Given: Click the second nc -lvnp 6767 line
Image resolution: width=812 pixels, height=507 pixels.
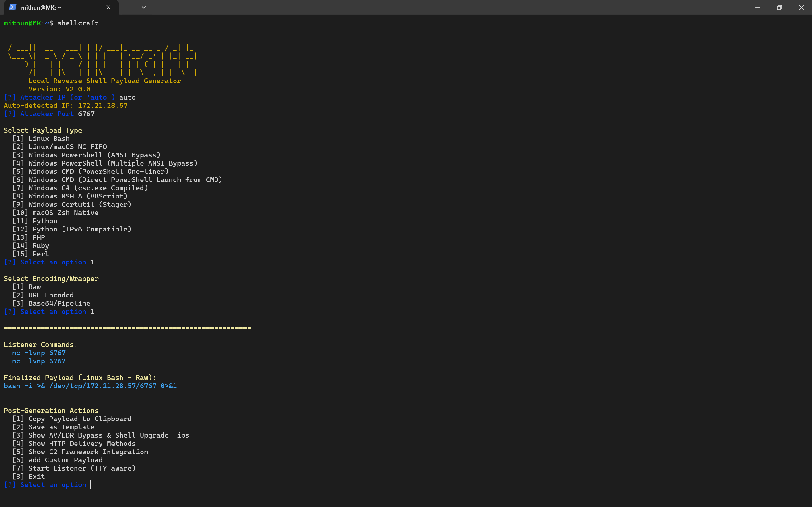Looking at the screenshot, I should (x=39, y=361).
